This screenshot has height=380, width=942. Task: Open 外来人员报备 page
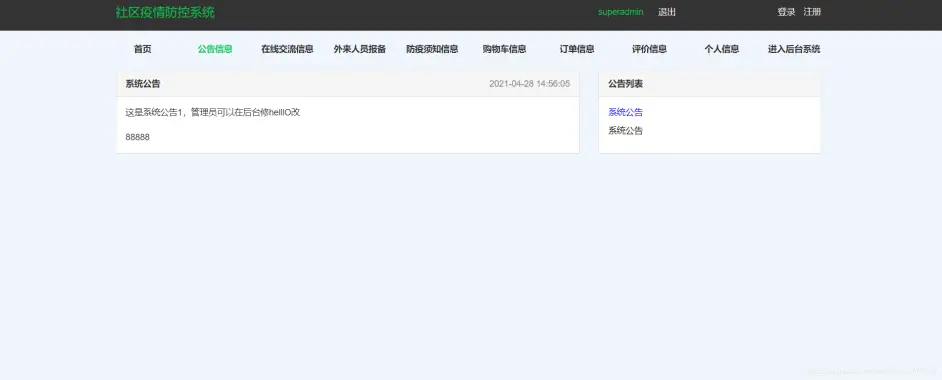[360, 49]
